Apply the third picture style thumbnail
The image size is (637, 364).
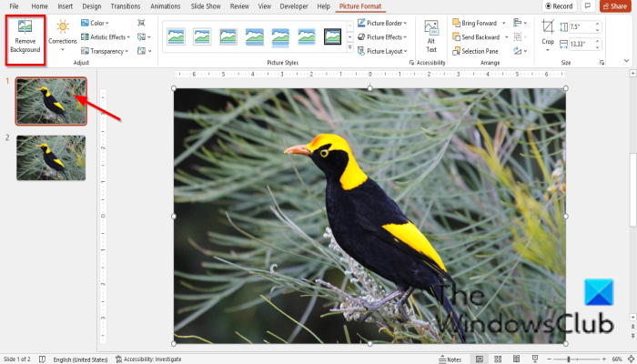pos(227,37)
